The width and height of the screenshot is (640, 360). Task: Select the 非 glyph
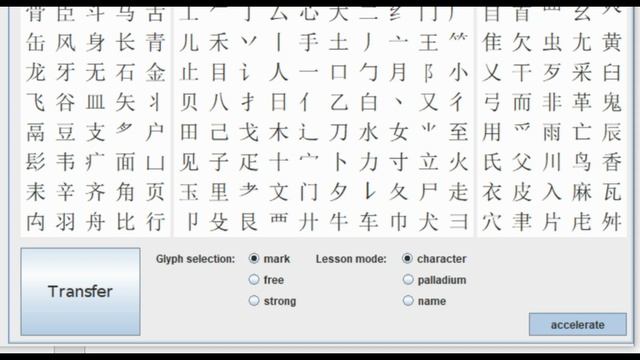[552, 102]
